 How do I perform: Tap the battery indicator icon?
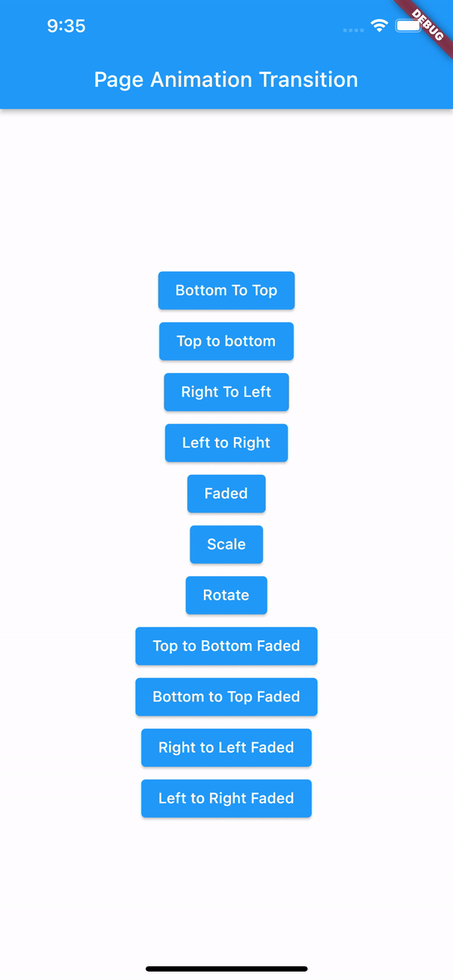click(x=408, y=26)
